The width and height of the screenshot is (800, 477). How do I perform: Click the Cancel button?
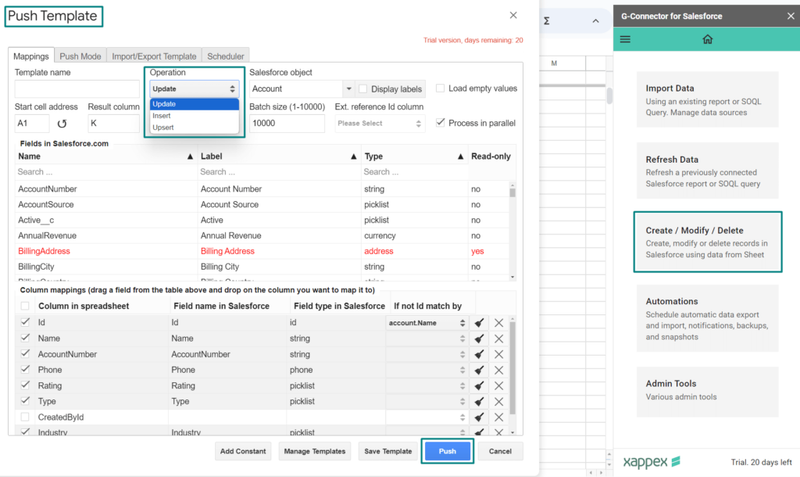pyautogui.click(x=500, y=451)
